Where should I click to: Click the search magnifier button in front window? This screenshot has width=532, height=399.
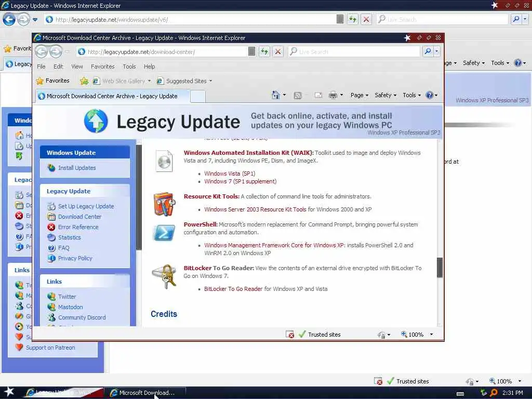[428, 51]
